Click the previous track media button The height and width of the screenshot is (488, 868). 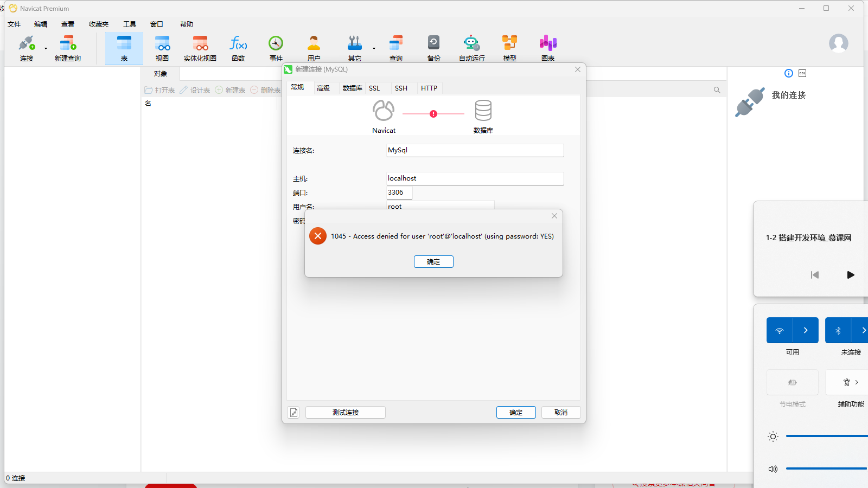pyautogui.click(x=815, y=275)
